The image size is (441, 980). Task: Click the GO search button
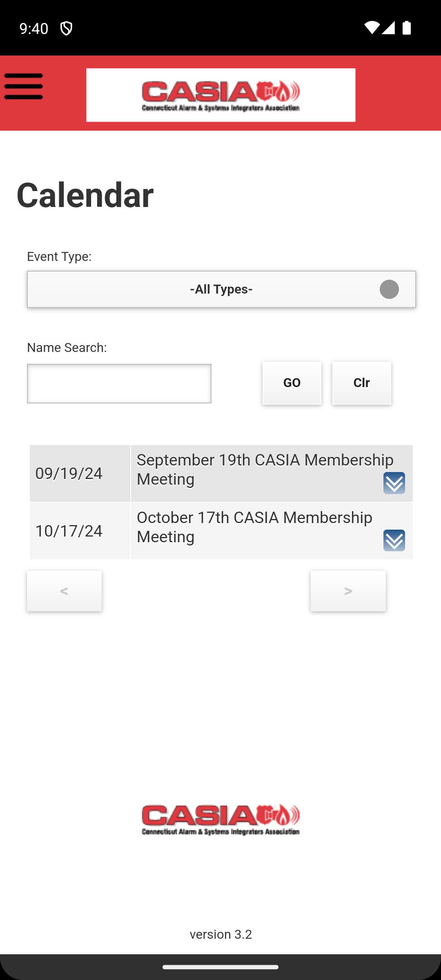click(x=292, y=383)
